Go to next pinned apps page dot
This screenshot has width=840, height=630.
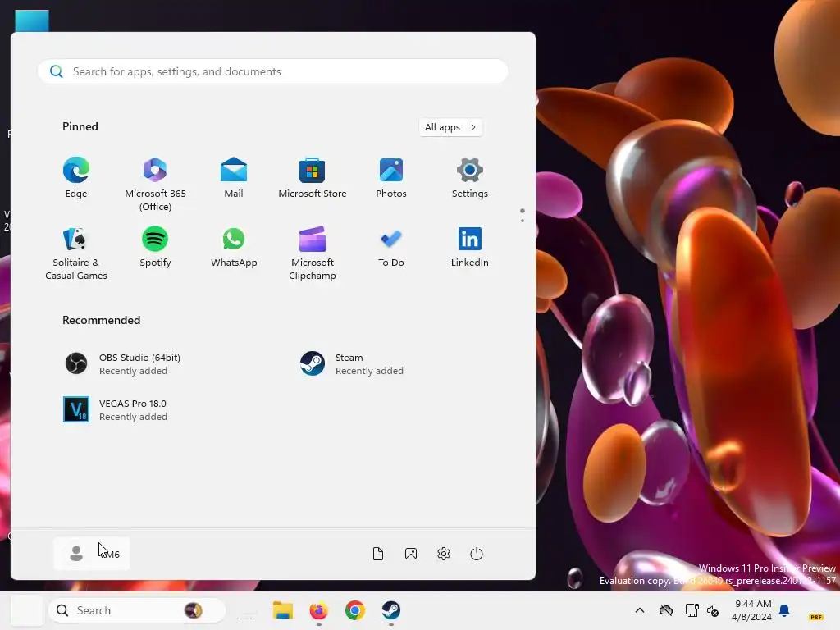coord(523,220)
